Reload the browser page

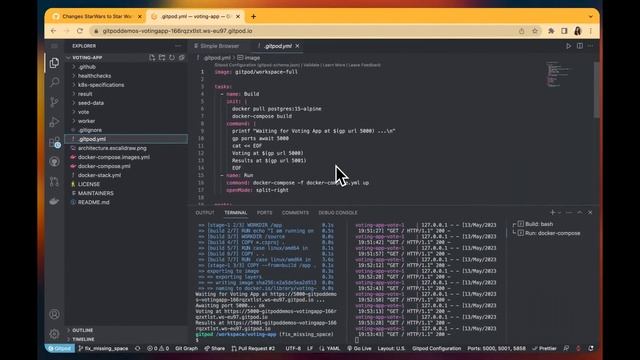[80, 31]
